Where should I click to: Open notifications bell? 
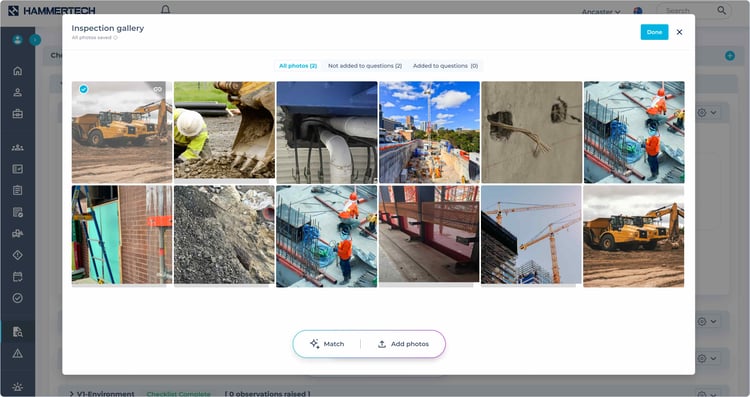[165, 10]
